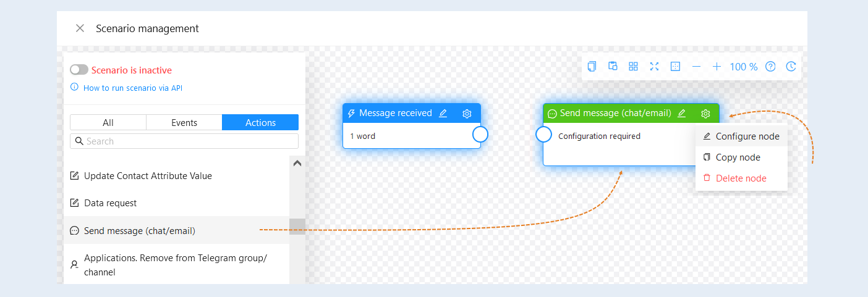Click the Search field in actions panel
Screen dimensions: 868x297
click(184, 141)
